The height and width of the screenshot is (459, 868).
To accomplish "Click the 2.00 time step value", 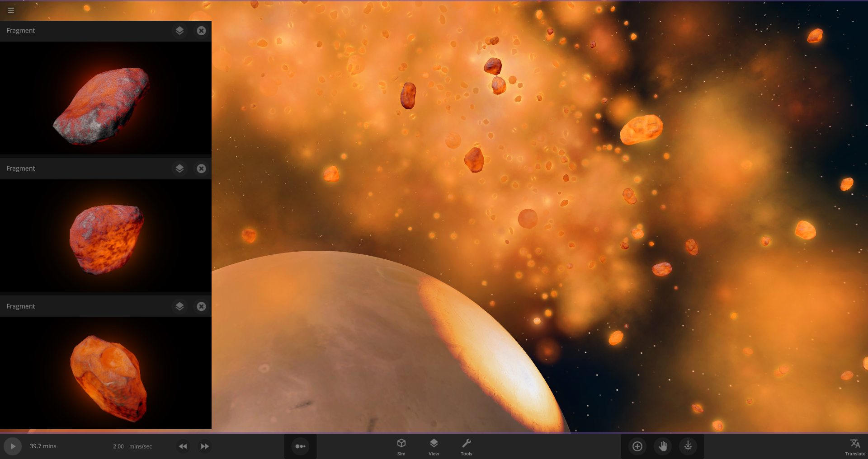I will tap(118, 446).
